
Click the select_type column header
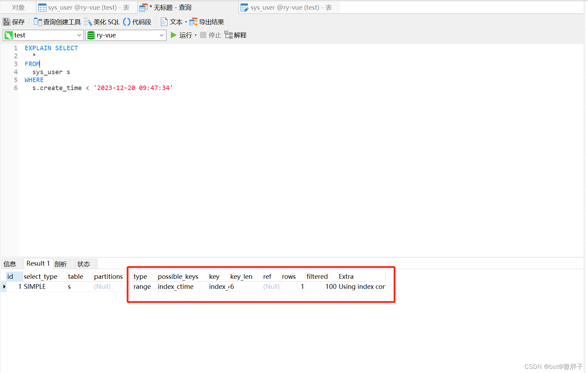pyautogui.click(x=45, y=276)
